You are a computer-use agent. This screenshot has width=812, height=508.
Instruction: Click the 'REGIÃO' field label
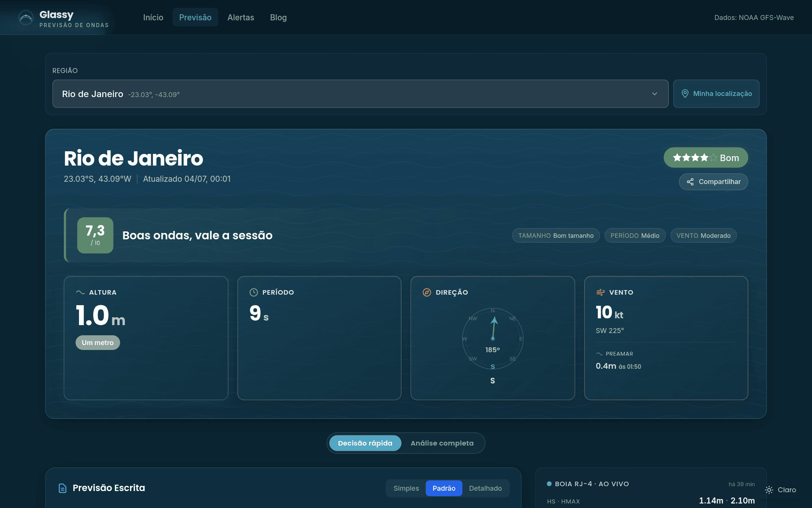point(65,71)
